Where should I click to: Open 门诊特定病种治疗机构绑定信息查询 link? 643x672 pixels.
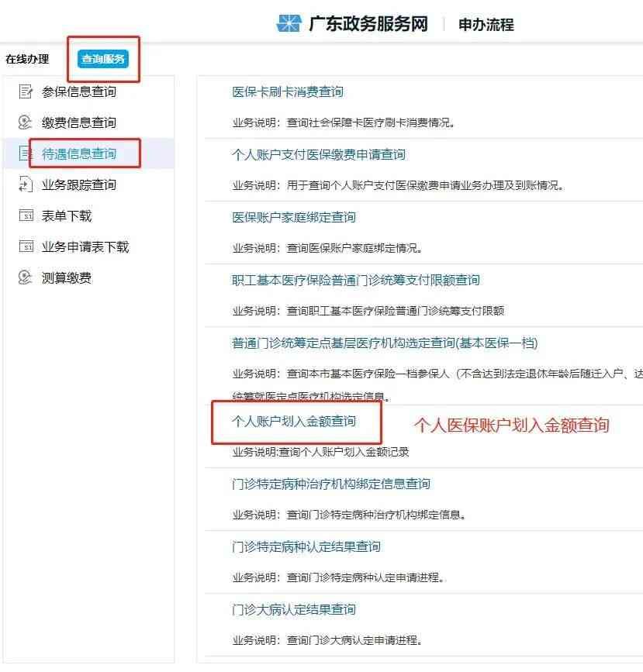click(330, 484)
